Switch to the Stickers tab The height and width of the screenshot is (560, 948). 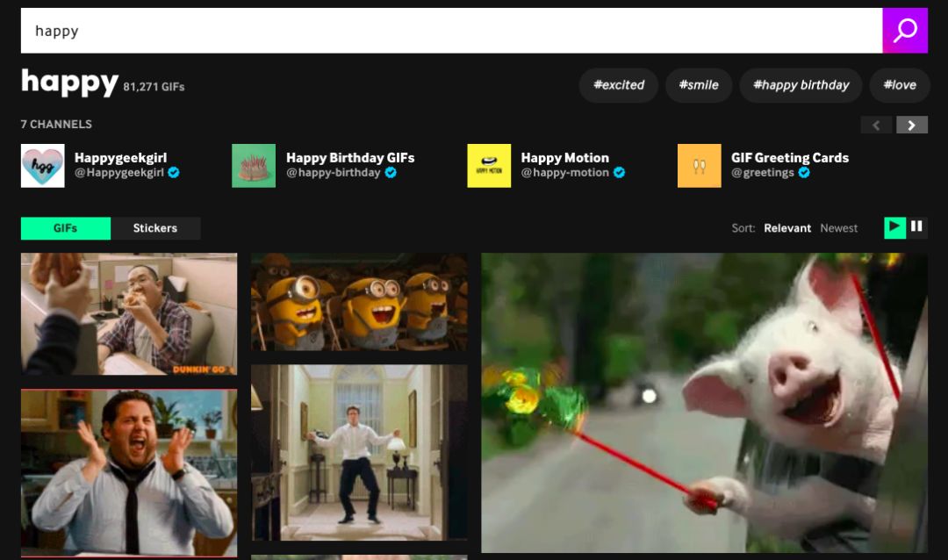[x=155, y=228]
